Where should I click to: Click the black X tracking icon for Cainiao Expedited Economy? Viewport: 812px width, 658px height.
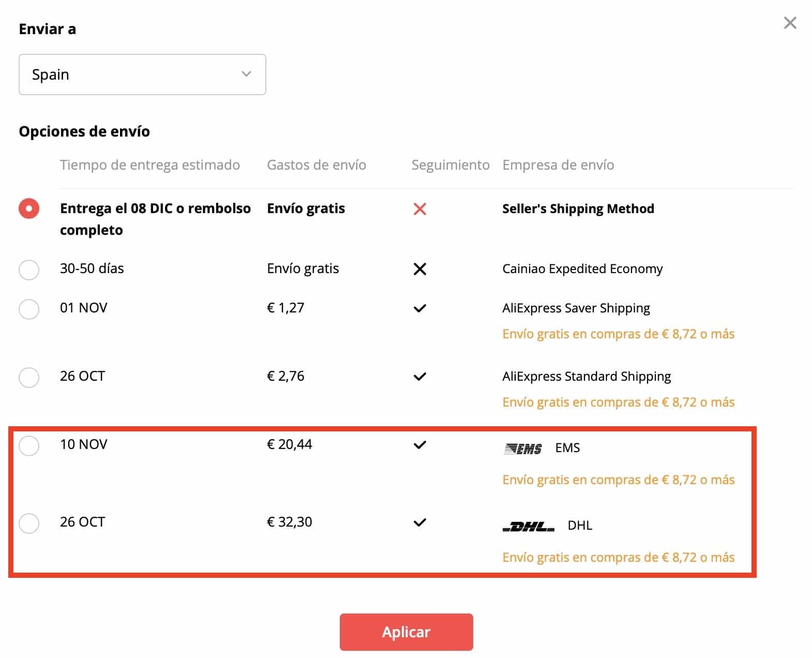[x=420, y=268]
